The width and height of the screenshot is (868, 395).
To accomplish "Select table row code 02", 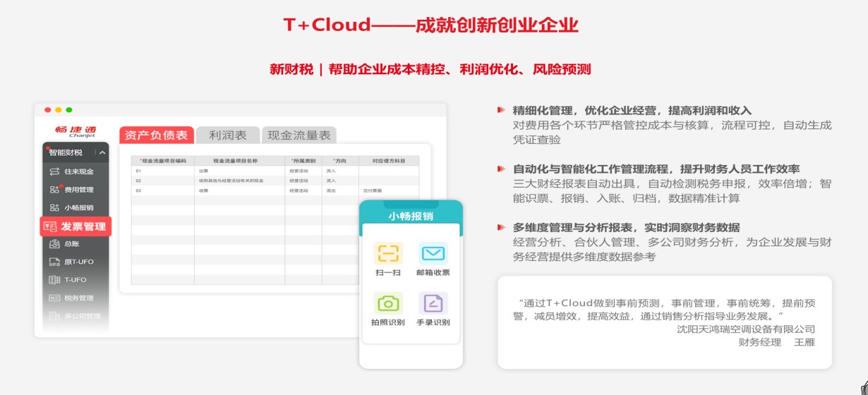I will (139, 181).
